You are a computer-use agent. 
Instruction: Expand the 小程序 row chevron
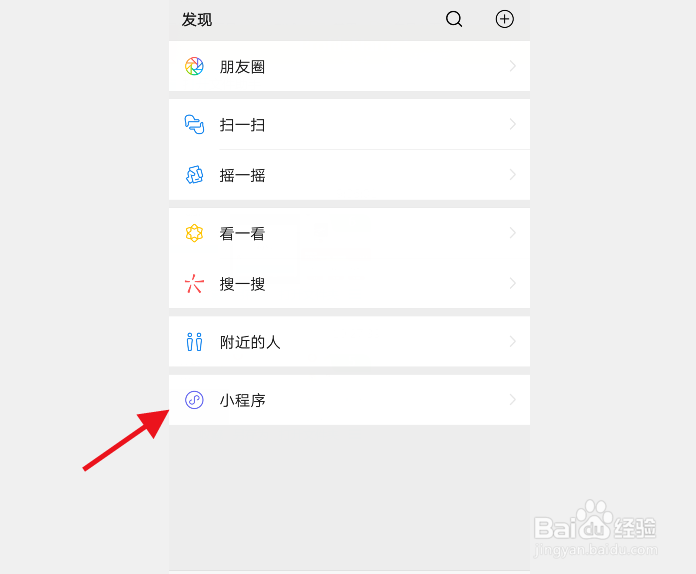[x=513, y=400]
